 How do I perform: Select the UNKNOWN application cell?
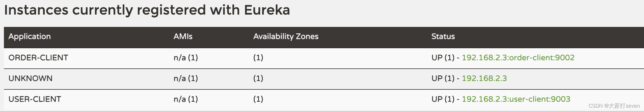30,78
